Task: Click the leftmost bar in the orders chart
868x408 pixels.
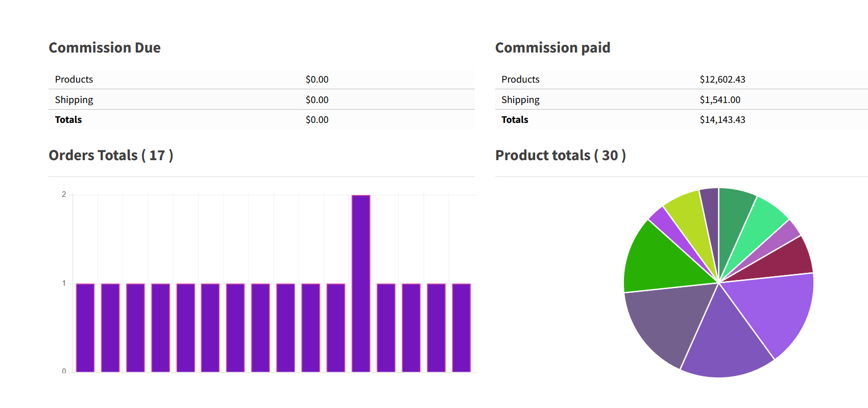Action: point(85,327)
